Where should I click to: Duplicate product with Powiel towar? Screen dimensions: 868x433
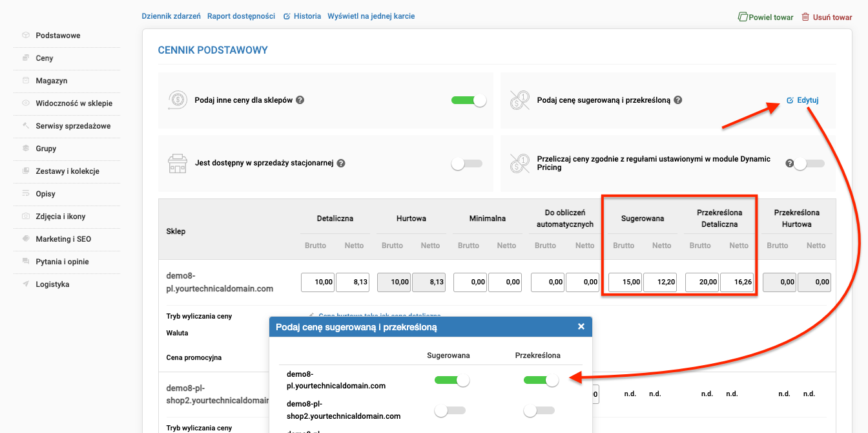click(x=766, y=17)
